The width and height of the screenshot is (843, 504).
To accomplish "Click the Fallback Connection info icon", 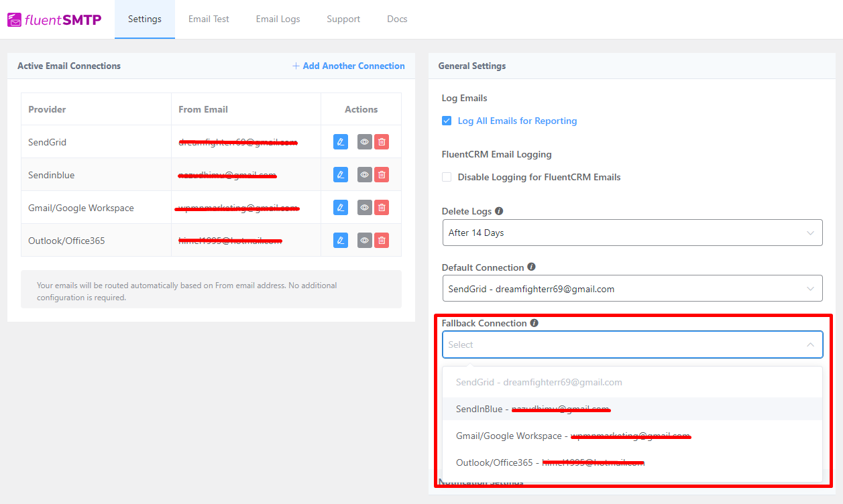I will [x=535, y=322].
